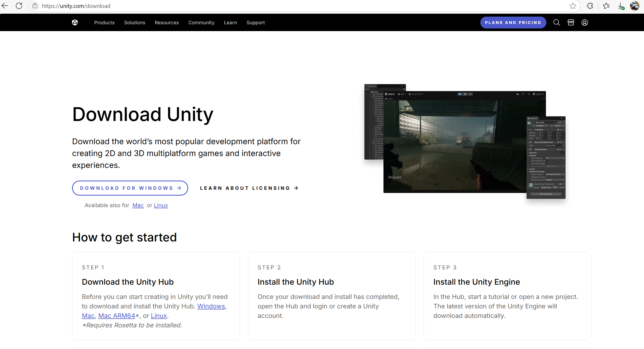Click the Unity logo in the navigation bar
Viewport: 644px width, 349px height.
tap(75, 22)
